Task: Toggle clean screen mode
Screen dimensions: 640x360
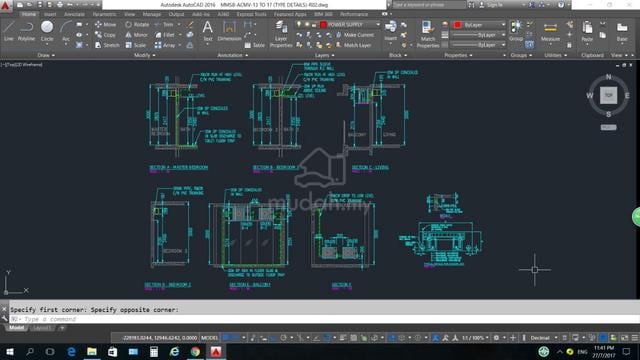Action: [624, 338]
